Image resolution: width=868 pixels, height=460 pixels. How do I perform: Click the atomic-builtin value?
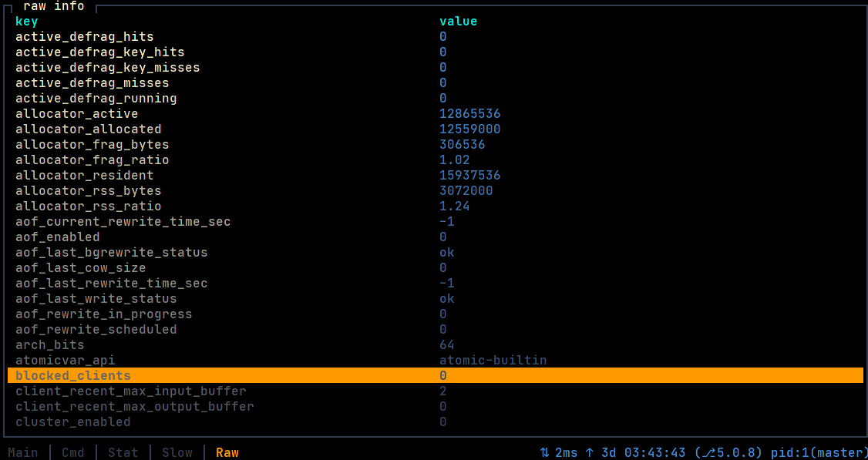tap(493, 361)
